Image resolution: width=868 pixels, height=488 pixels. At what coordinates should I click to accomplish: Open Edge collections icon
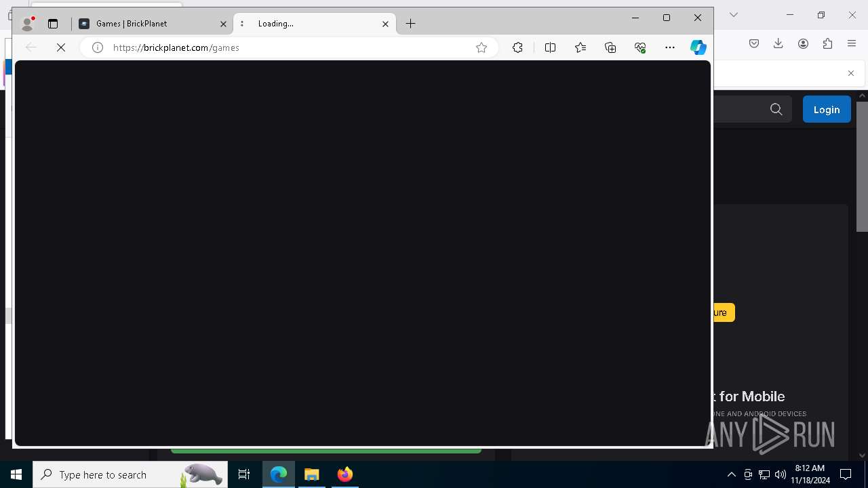[x=610, y=47]
